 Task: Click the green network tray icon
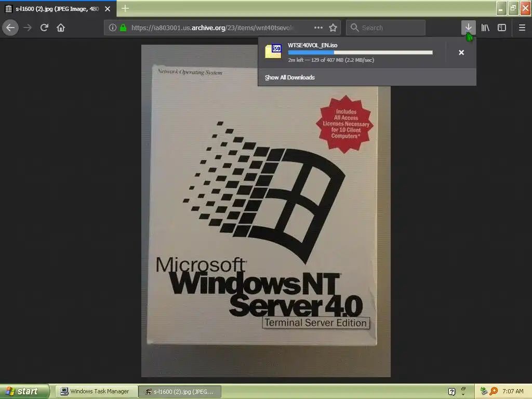pos(484,391)
